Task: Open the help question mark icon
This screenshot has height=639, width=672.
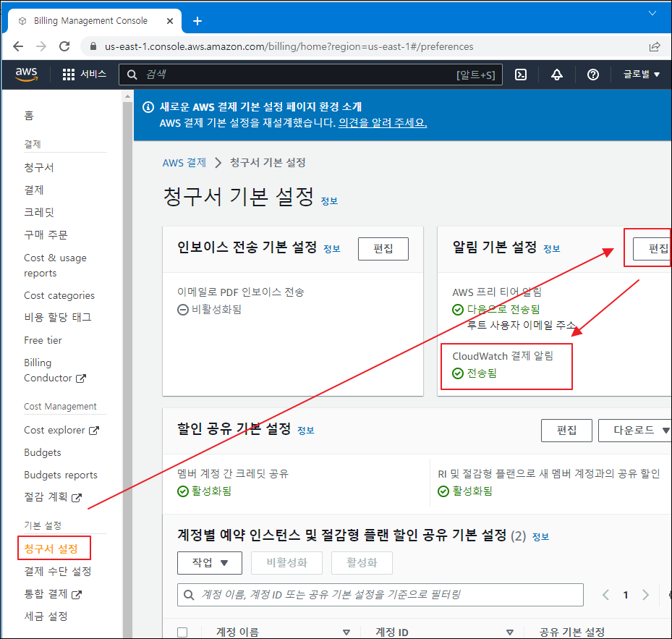Action: (592, 75)
